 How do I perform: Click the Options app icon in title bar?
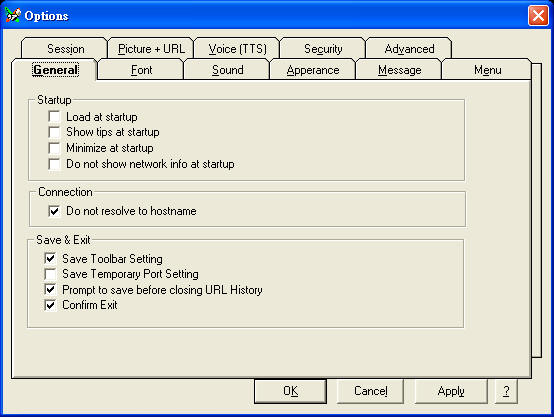click(x=13, y=15)
